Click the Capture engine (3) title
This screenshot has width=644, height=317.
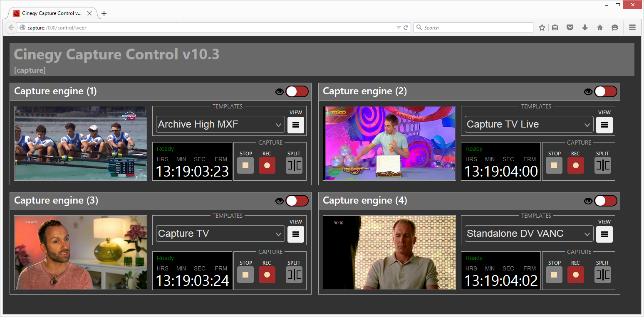click(x=56, y=201)
